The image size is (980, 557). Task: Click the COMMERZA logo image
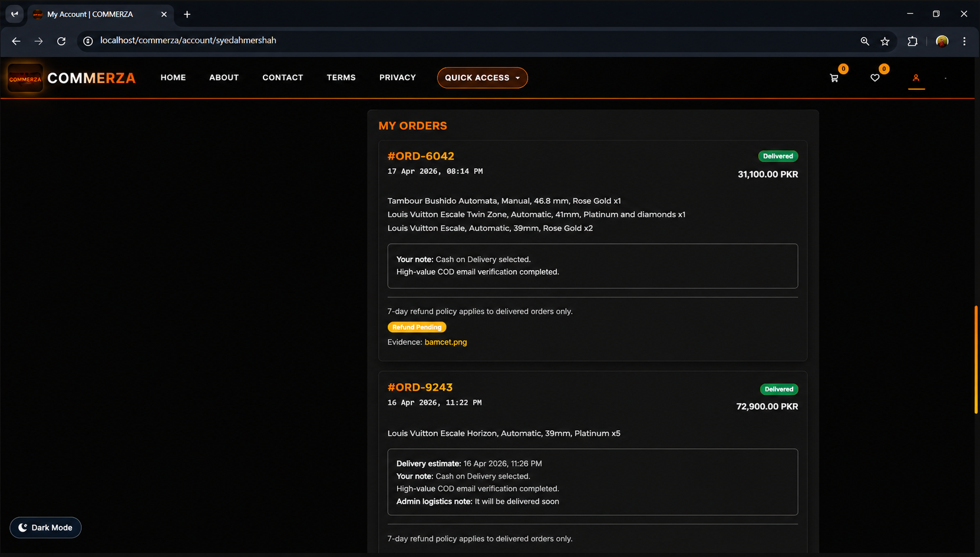25,78
